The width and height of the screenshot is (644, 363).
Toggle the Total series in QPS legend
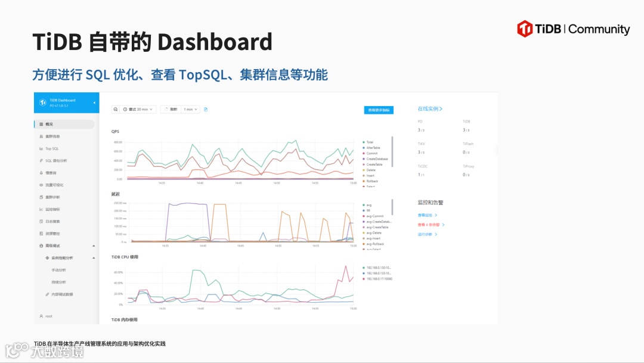pos(368,142)
